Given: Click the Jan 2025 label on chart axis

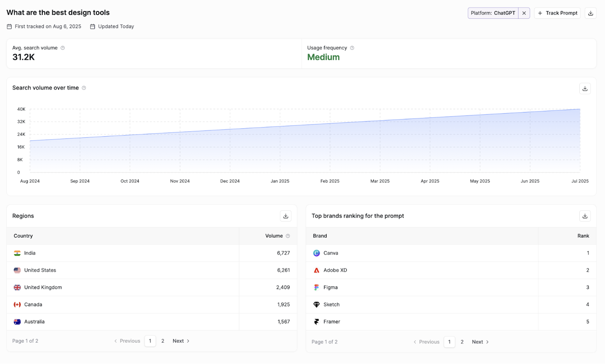Looking at the screenshot, I should [x=280, y=181].
